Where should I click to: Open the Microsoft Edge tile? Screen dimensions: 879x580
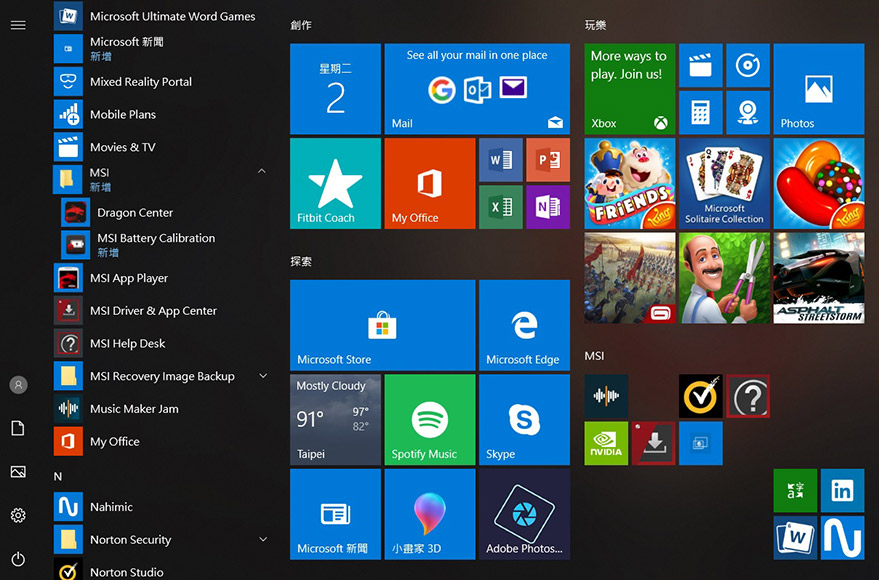tap(524, 325)
